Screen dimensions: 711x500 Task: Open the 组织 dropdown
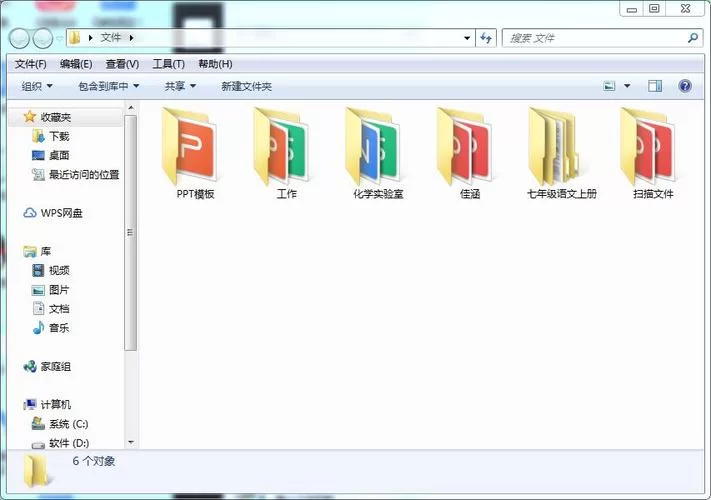click(37, 86)
